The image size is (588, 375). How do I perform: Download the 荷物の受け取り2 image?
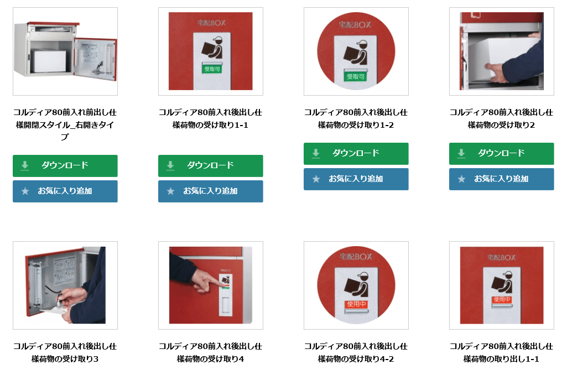pos(501,153)
